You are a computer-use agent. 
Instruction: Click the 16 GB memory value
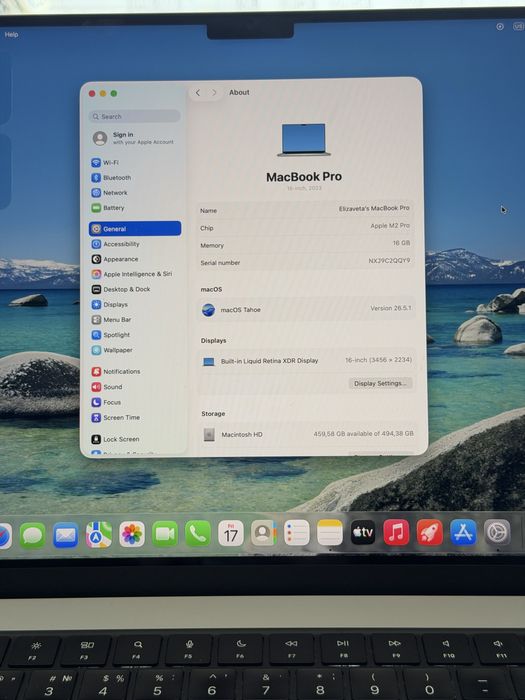tap(401, 243)
